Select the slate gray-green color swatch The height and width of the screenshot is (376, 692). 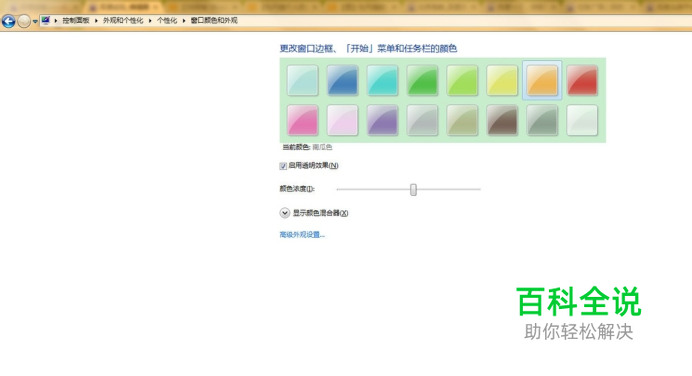click(542, 120)
